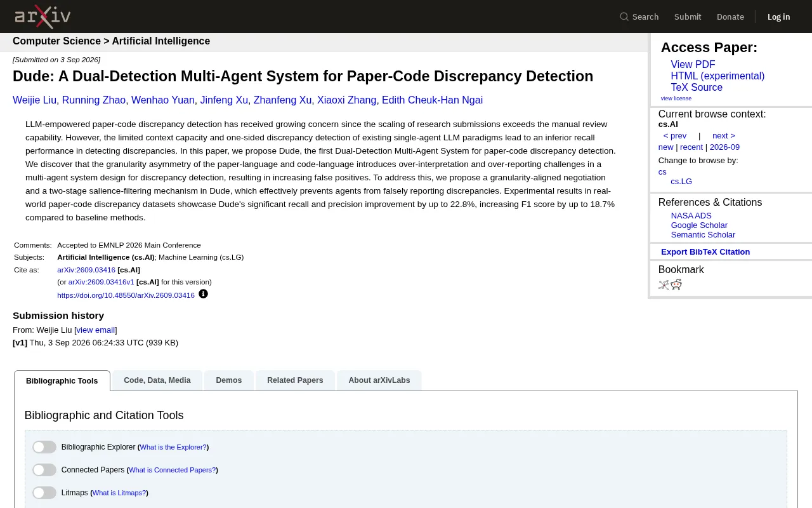Viewport: 812px width, 508px height.
Task: Click Donate in the header
Action: [x=730, y=17]
